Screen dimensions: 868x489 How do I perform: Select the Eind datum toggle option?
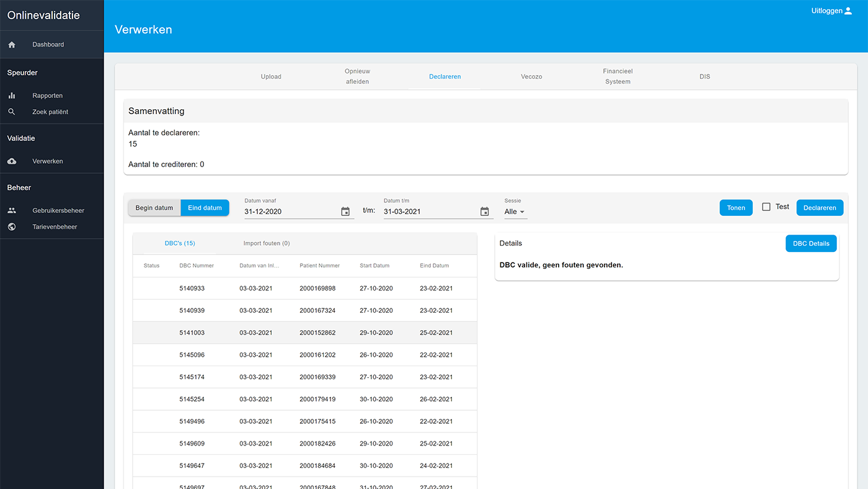coord(205,208)
